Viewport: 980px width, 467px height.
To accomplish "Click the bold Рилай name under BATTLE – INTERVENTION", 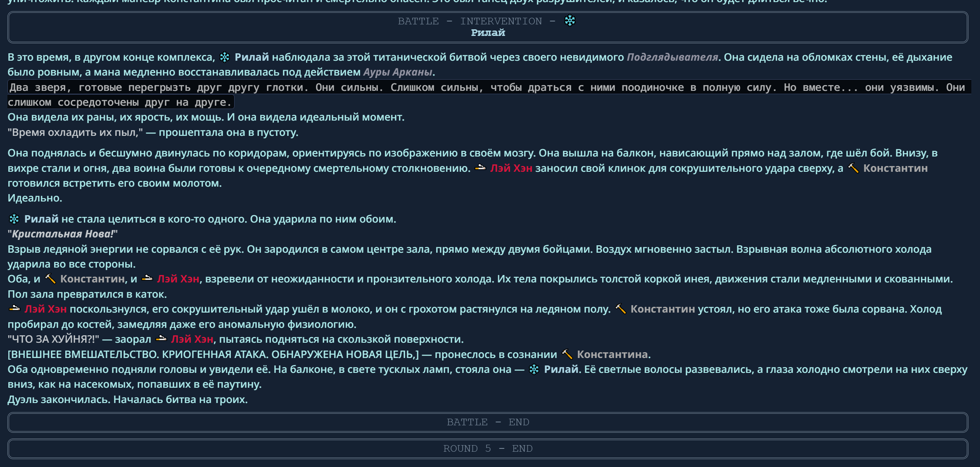I will [x=488, y=33].
